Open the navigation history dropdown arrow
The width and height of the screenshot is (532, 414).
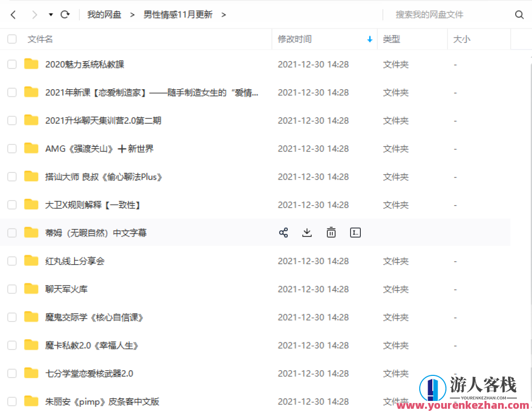(x=51, y=15)
